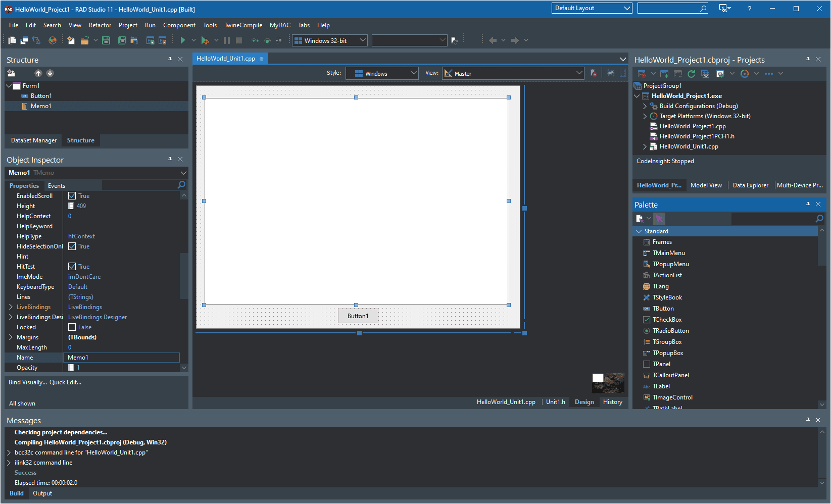Click Button1 on the form designer
The width and height of the screenshot is (831, 504).
click(x=358, y=316)
